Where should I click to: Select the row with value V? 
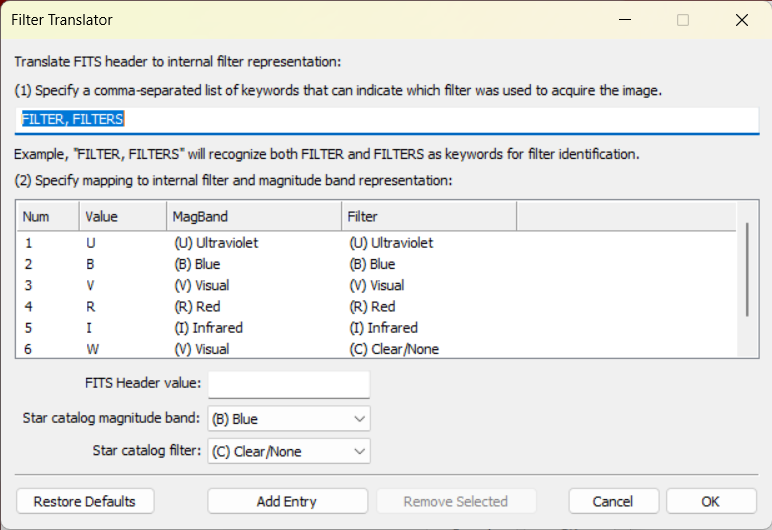pos(377,285)
